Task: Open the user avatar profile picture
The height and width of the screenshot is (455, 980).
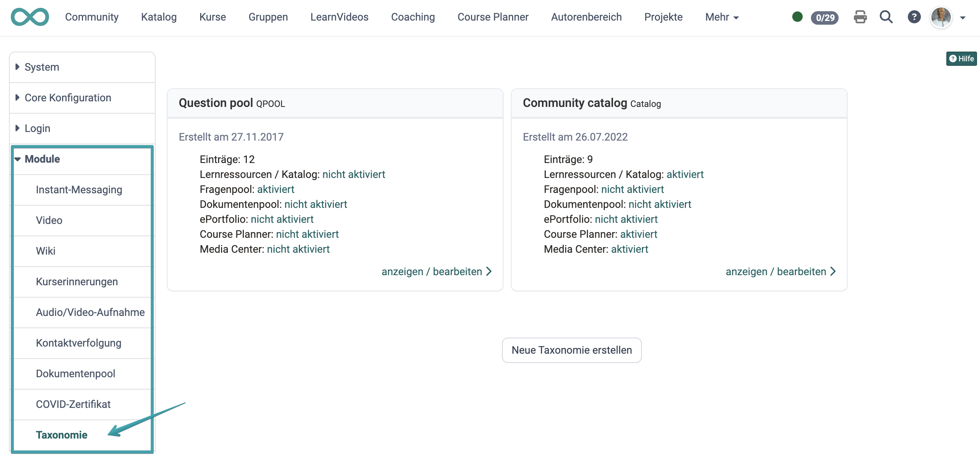Action: click(941, 17)
